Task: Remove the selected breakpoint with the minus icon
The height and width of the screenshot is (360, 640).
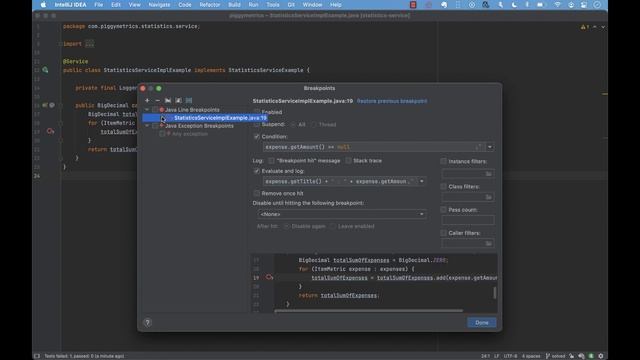Action: [x=158, y=100]
